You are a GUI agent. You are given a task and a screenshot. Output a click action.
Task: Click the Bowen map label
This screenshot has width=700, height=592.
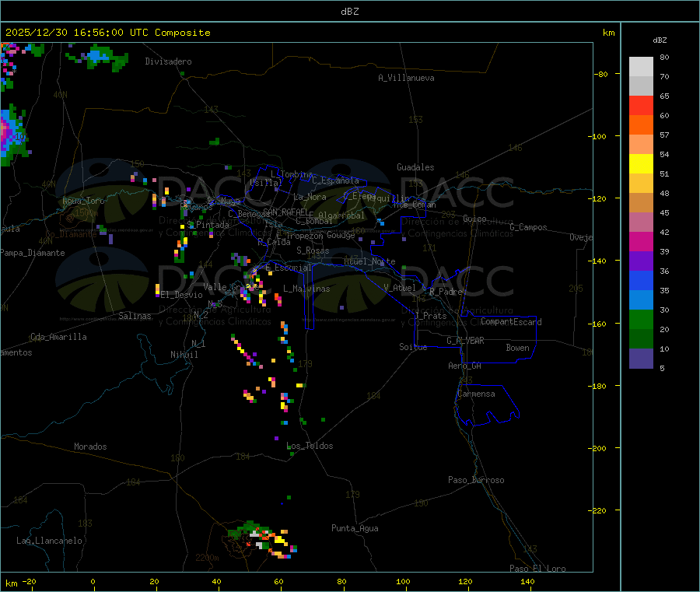point(518,348)
